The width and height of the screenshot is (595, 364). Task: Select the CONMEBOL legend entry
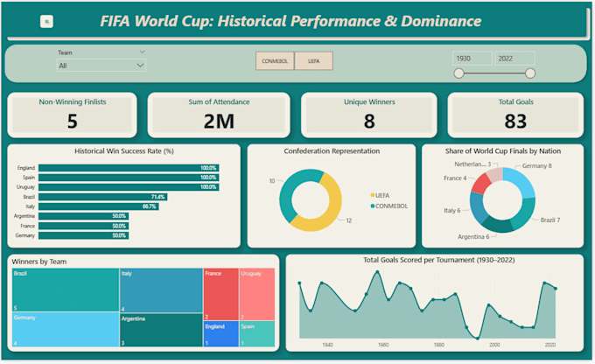coord(389,206)
